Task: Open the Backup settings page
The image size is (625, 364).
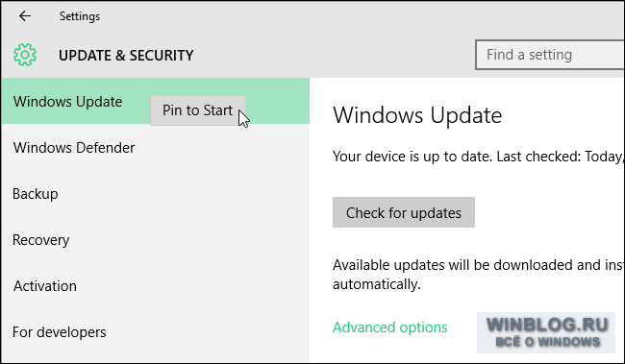Action: [x=155, y=194]
